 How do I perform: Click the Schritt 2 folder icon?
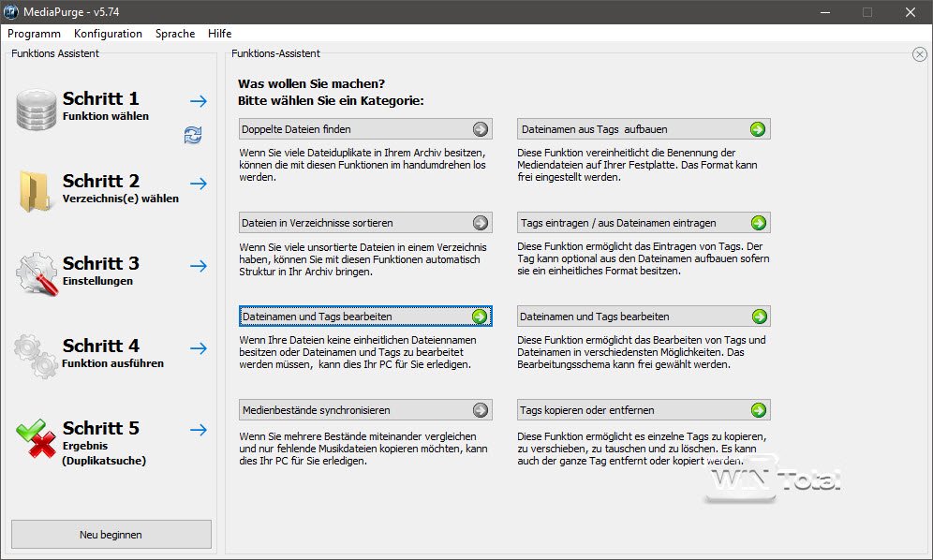tap(37, 191)
